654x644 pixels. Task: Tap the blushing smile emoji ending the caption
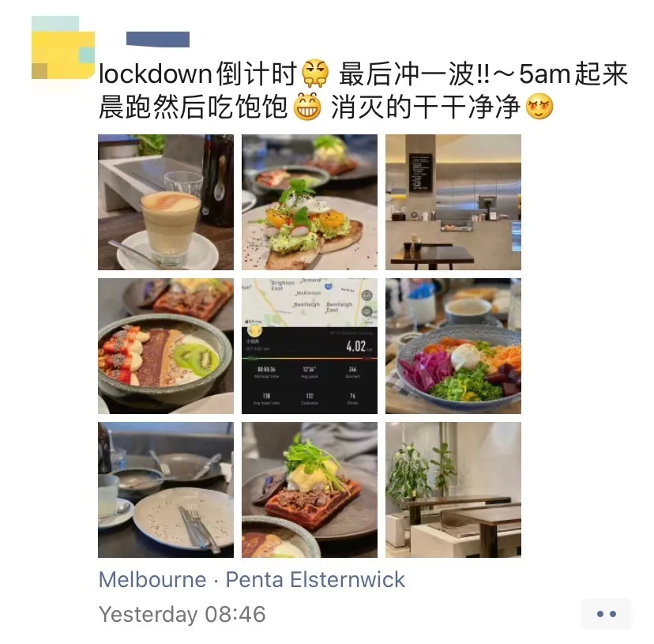pyautogui.click(x=539, y=107)
